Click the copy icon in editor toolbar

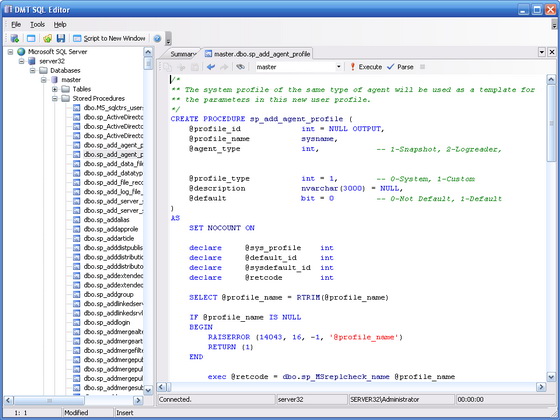[x=168, y=67]
